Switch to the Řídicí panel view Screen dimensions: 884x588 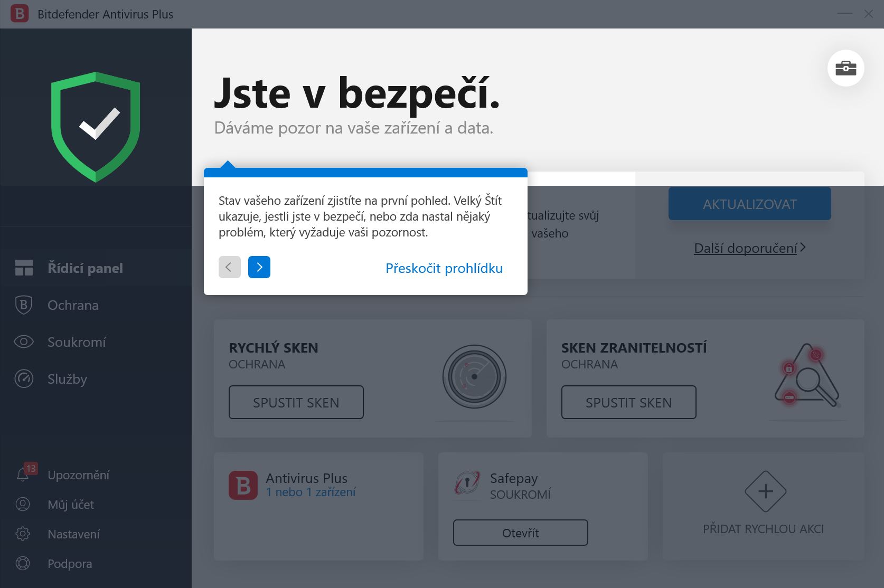coord(86,268)
